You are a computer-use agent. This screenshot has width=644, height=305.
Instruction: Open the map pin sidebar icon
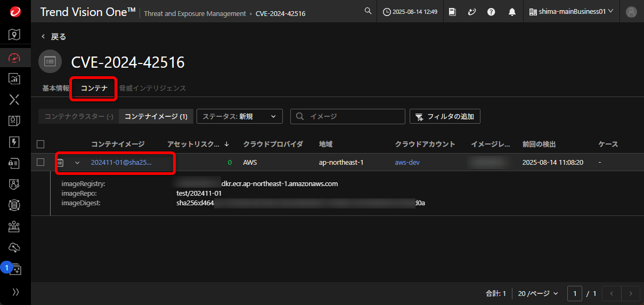pos(15,35)
